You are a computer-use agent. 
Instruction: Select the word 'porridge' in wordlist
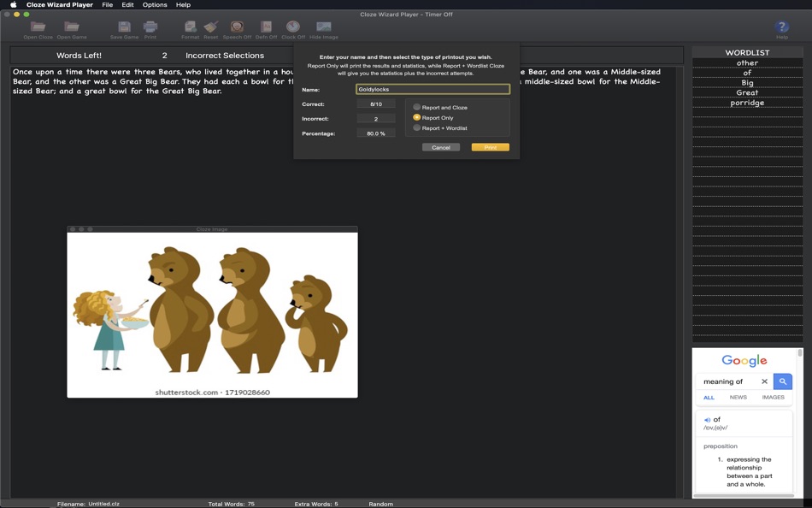747,103
